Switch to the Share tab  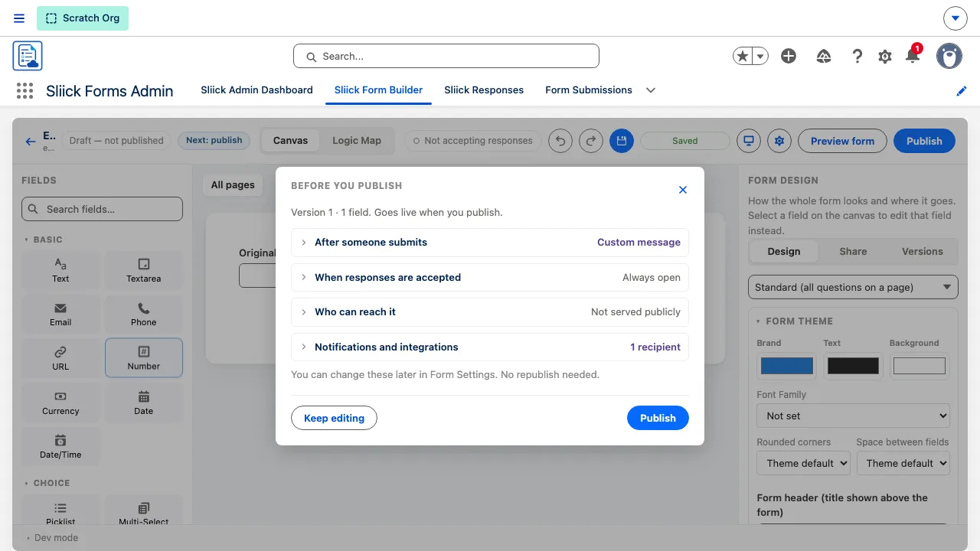[x=853, y=251]
